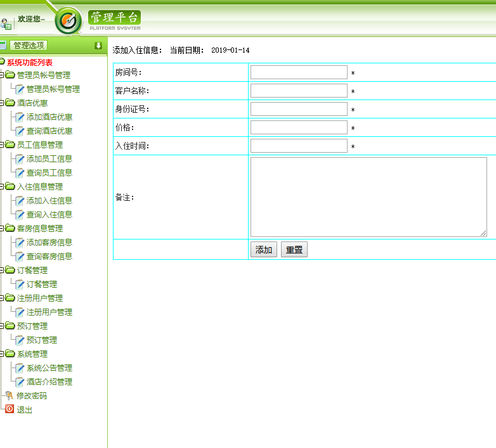This screenshot has height=448, width=496.
Task: Open 注册用户管理 sub-item link
Action: pos(49,312)
